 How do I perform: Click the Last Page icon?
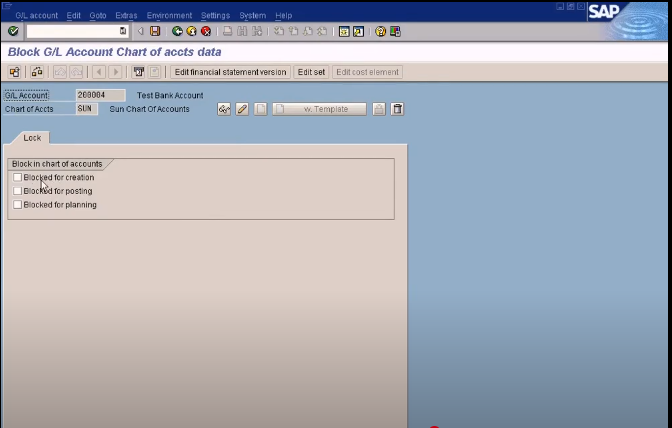322,31
